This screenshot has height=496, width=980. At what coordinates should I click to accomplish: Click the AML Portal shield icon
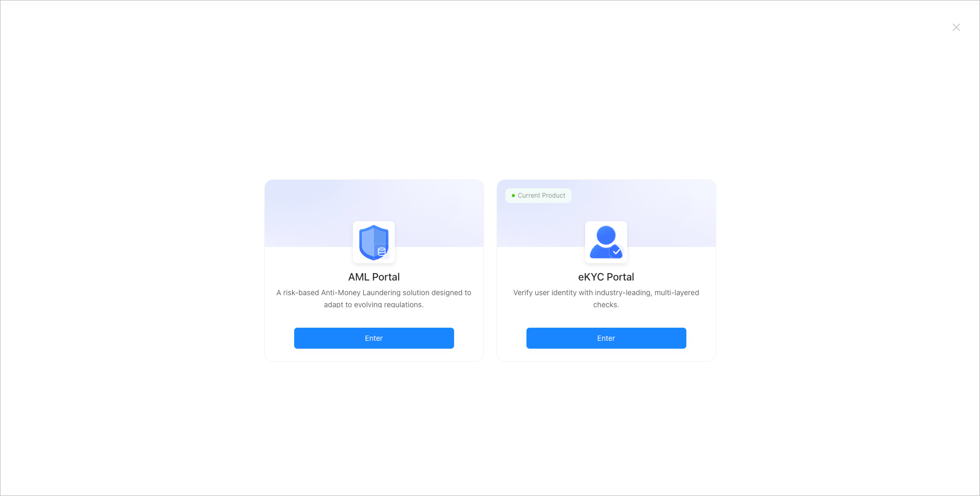374,242
